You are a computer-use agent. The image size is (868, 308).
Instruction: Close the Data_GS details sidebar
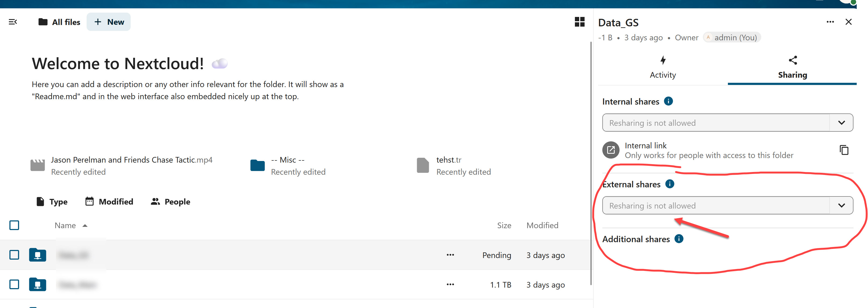click(x=848, y=22)
